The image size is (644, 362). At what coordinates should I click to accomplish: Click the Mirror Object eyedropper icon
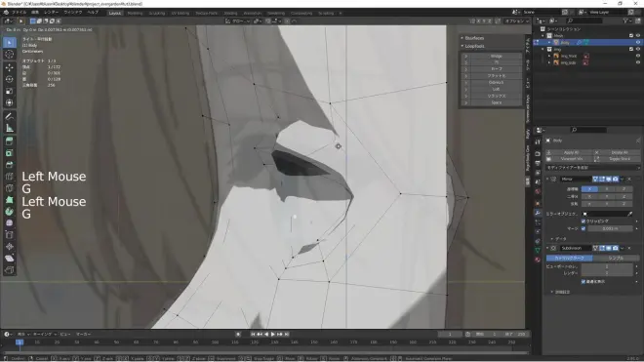tap(630, 214)
